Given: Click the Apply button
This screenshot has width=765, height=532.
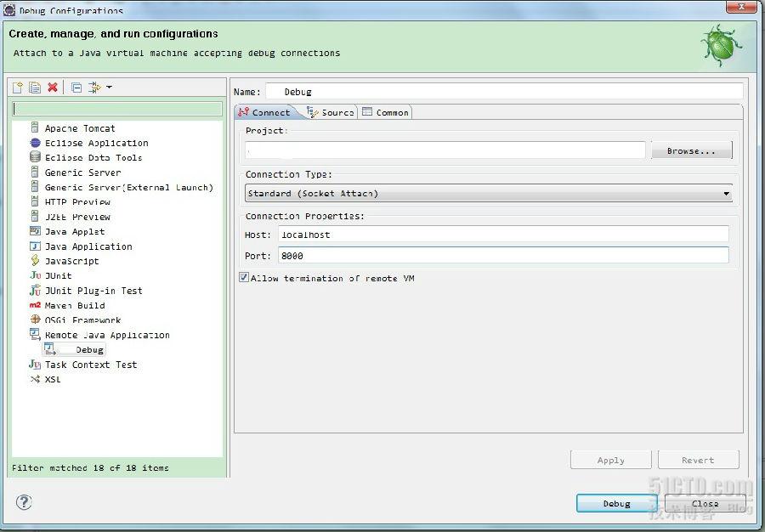Looking at the screenshot, I should coord(611,460).
